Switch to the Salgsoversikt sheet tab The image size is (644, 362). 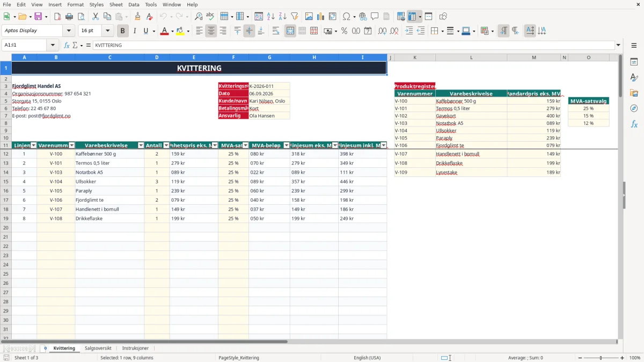98,349
